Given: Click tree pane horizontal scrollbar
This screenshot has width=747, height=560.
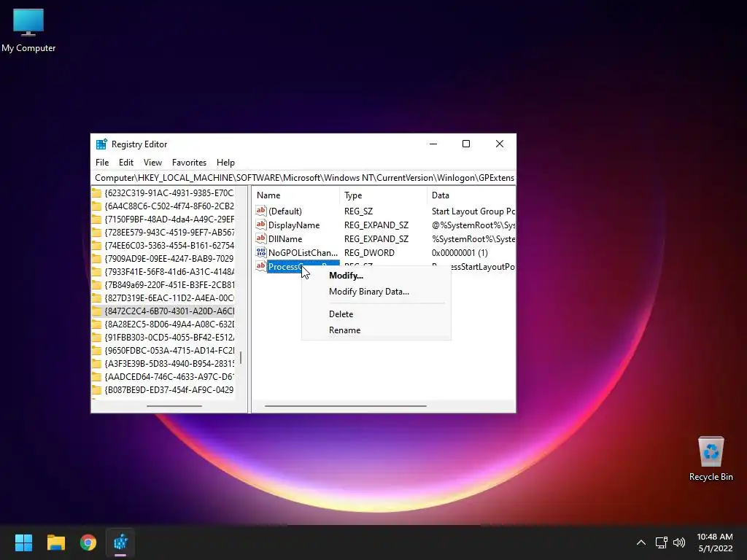Looking at the screenshot, I should pos(174,406).
